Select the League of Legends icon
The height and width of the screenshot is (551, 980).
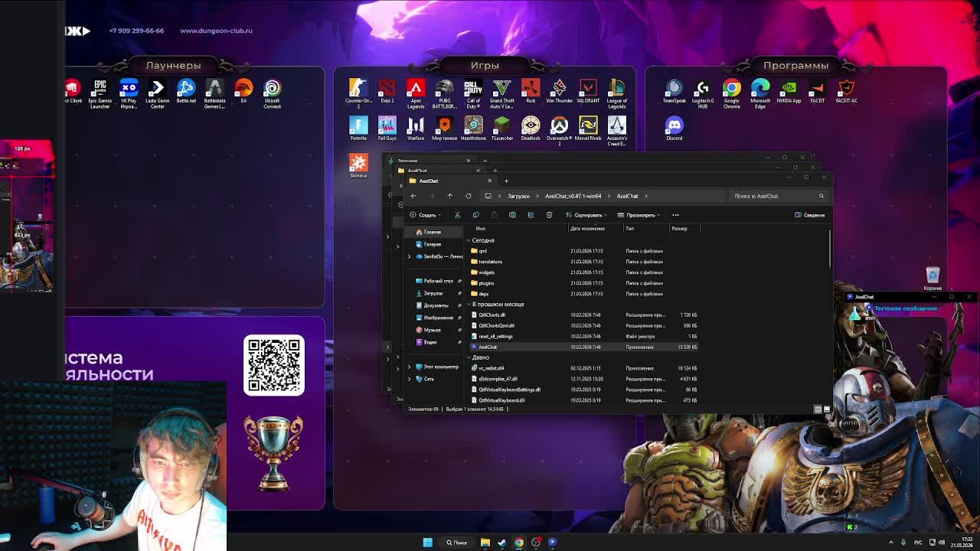(x=617, y=93)
